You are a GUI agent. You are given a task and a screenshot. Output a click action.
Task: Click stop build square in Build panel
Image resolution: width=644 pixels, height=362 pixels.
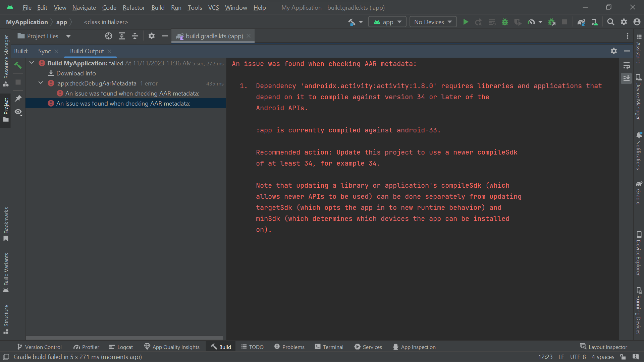coord(18,82)
